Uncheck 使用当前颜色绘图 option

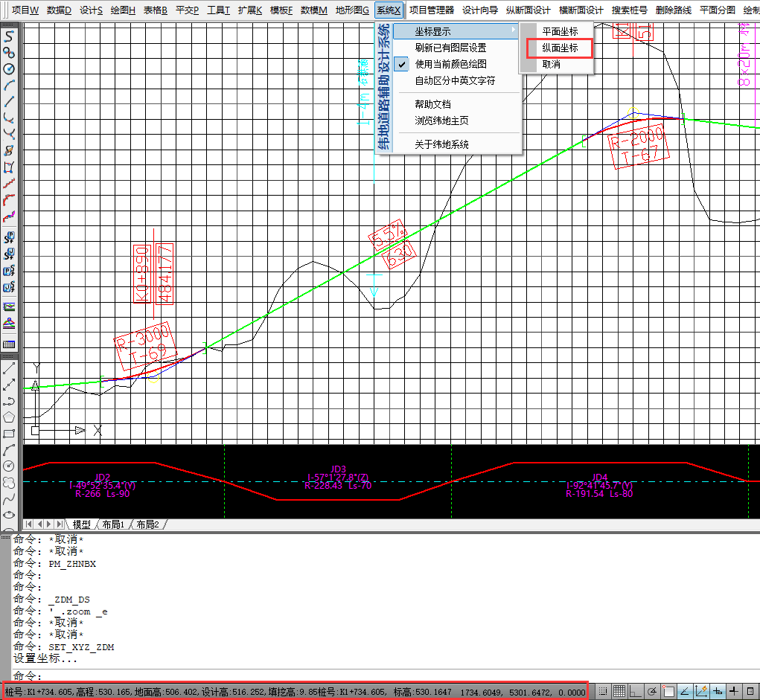pyautogui.click(x=450, y=64)
